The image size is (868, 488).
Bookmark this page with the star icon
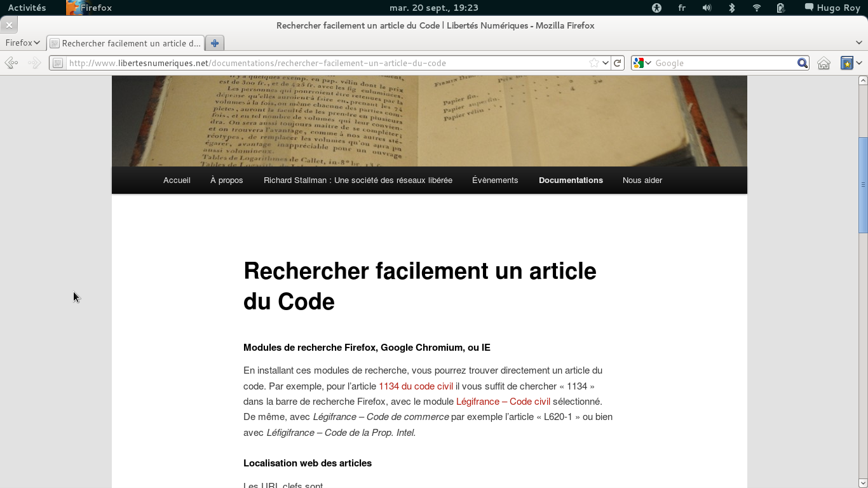coord(593,63)
